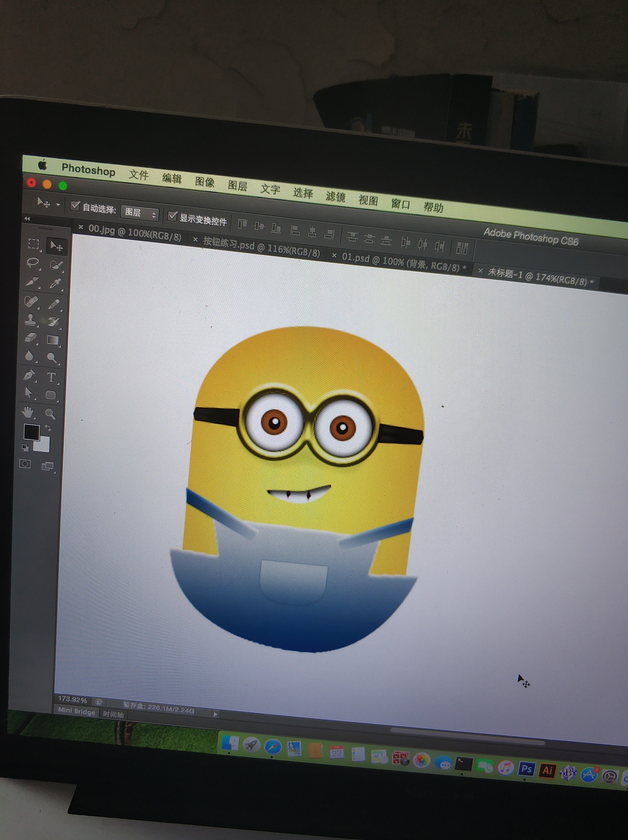This screenshot has height=840, width=628.
Task: Select the Rectangular Marquee tool
Action: [x=34, y=244]
